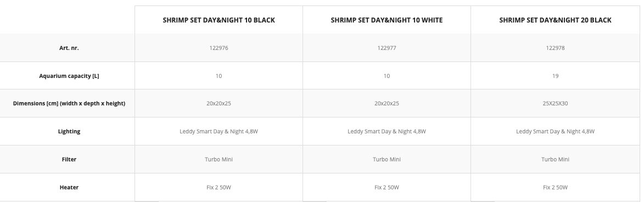Click the SHRIMP SET DAY&NIGHT 10 BLACK header

pos(219,20)
